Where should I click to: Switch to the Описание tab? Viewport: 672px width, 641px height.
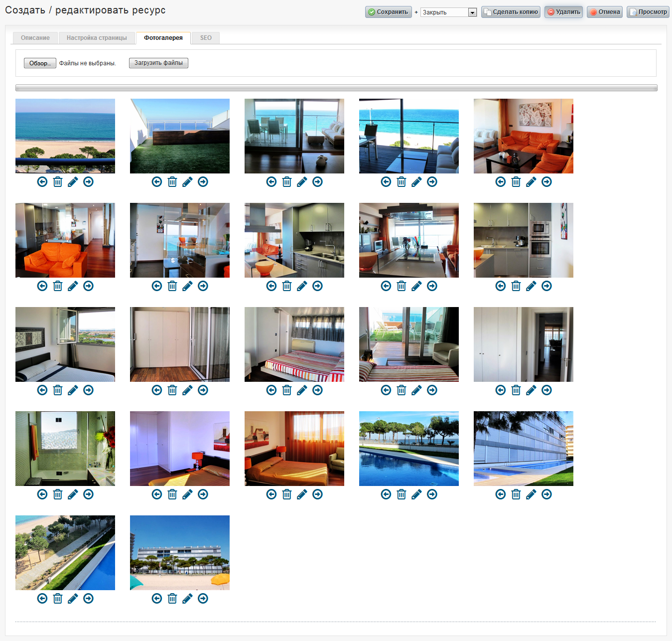coord(35,38)
